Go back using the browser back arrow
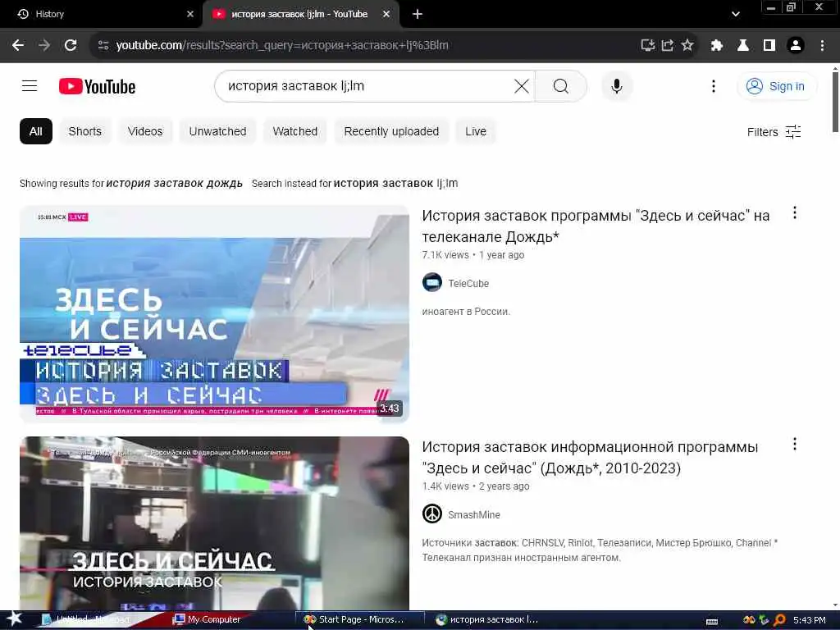This screenshot has width=840, height=630. pyautogui.click(x=18, y=45)
